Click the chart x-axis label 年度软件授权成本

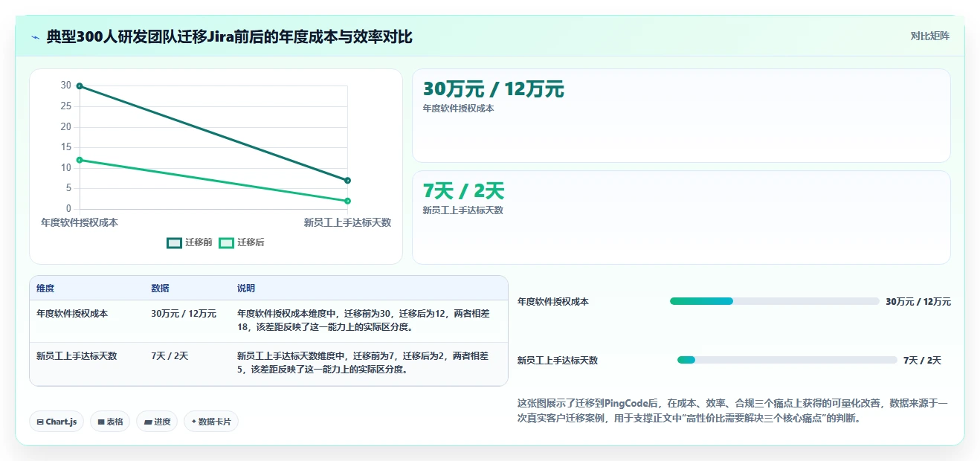(80, 222)
